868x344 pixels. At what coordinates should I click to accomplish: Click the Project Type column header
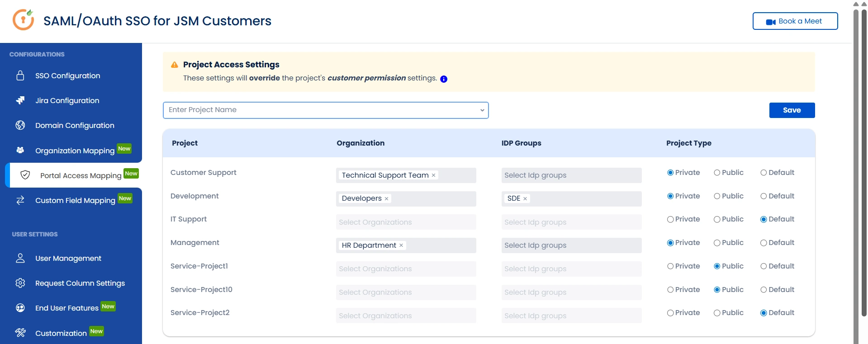coord(688,143)
